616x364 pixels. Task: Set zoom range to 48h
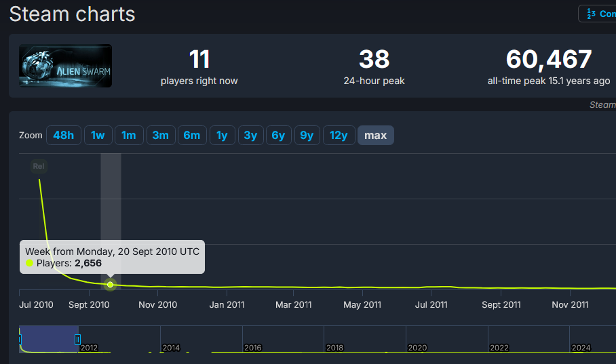point(64,135)
